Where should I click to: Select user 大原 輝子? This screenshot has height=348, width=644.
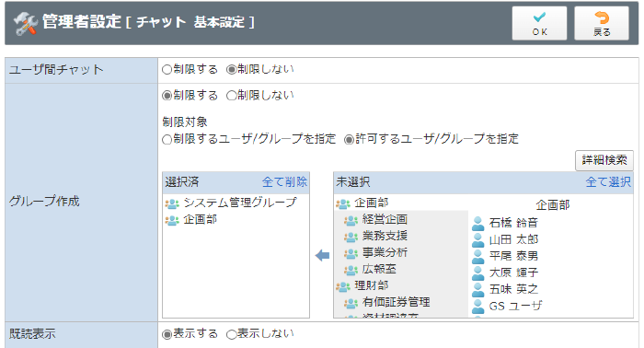pos(513,273)
